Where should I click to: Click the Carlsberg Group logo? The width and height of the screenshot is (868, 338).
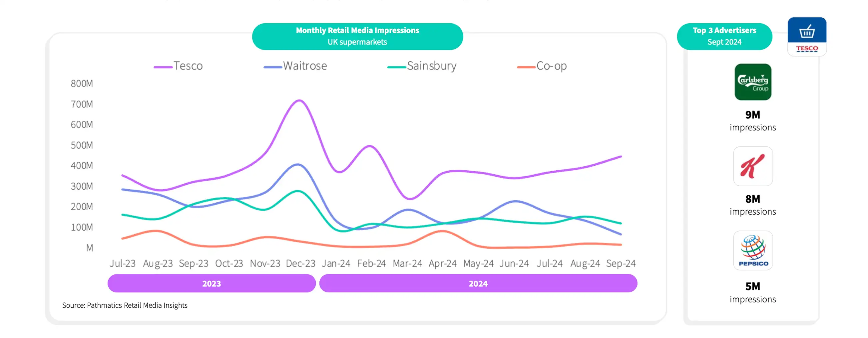coord(753,82)
